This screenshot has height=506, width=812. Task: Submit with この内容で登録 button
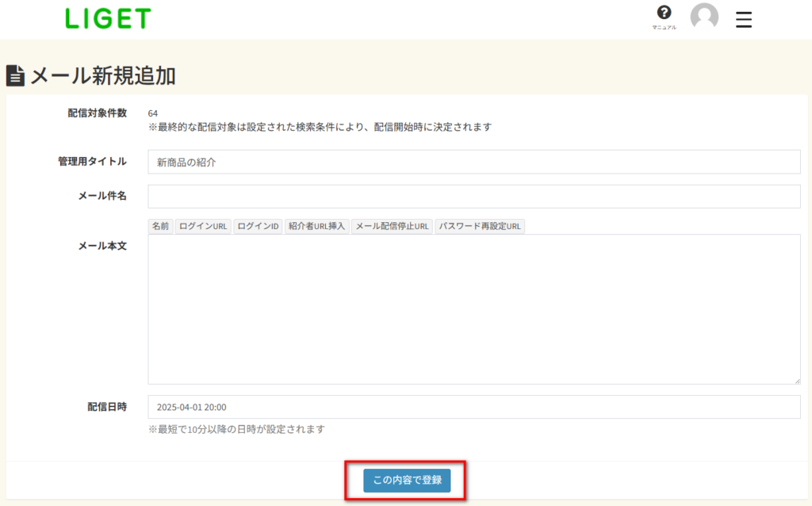pyautogui.click(x=407, y=480)
